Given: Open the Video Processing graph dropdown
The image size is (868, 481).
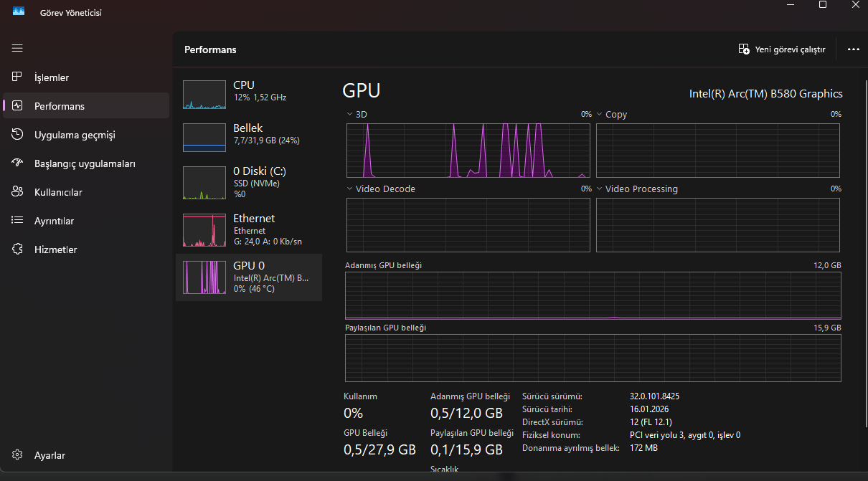Looking at the screenshot, I should (599, 189).
